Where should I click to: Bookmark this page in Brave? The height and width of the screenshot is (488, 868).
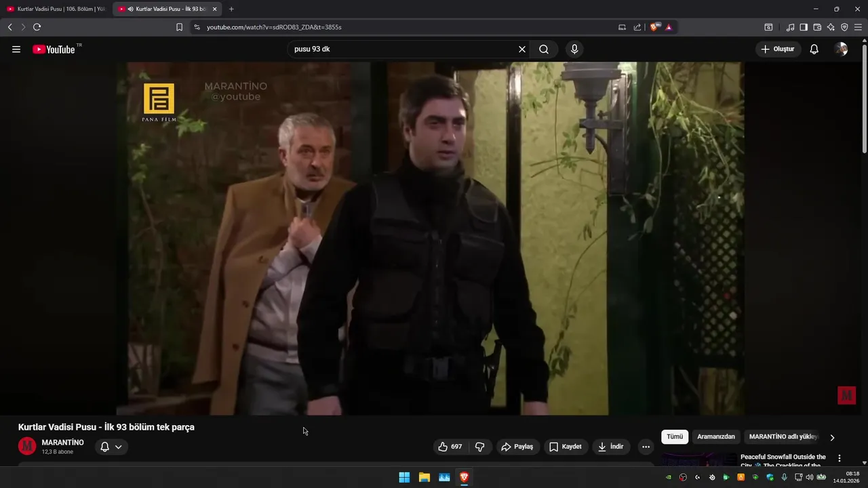(x=179, y=27)
